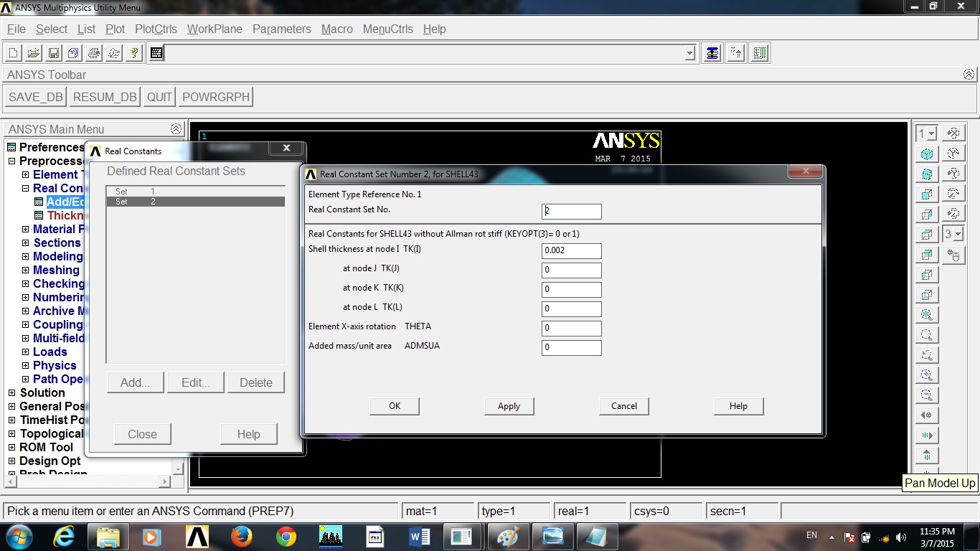Click the top rotate icon in the right column
The height and width of the screenshot is (551, 980).
953,133
